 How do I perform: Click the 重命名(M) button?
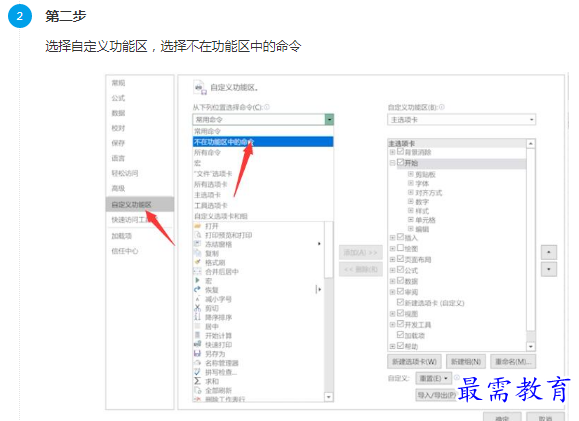[513, 362]
